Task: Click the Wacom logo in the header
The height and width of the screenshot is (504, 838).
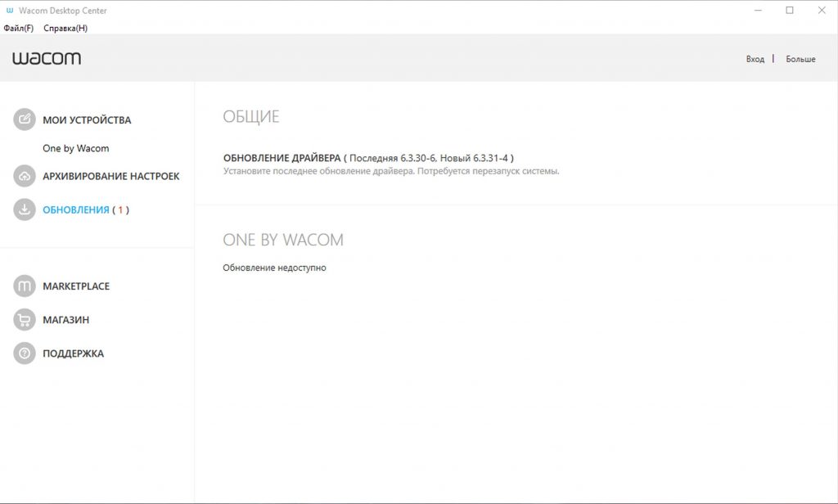Action: [x=47, y=58]
